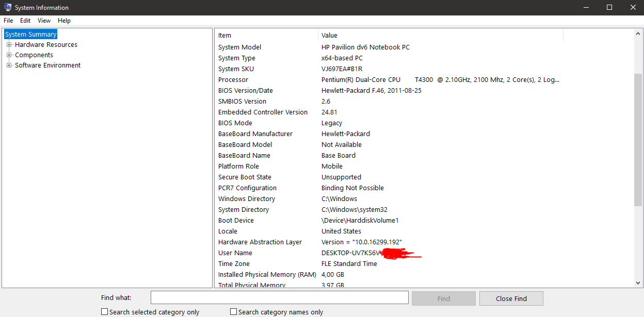The width and height of the screenshot is (644, 317).
Task: Click the 'C:\Windows\system32' value
Action: (355, 210)
